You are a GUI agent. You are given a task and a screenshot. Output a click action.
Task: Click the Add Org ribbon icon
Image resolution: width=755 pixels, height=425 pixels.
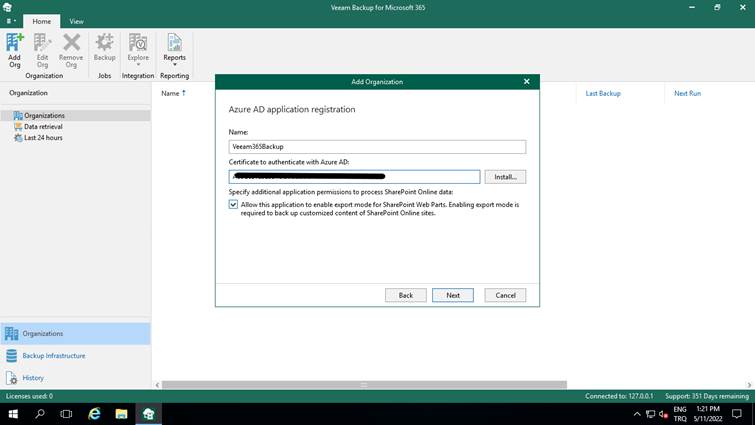pyautogui.click(x=14, y=50)
